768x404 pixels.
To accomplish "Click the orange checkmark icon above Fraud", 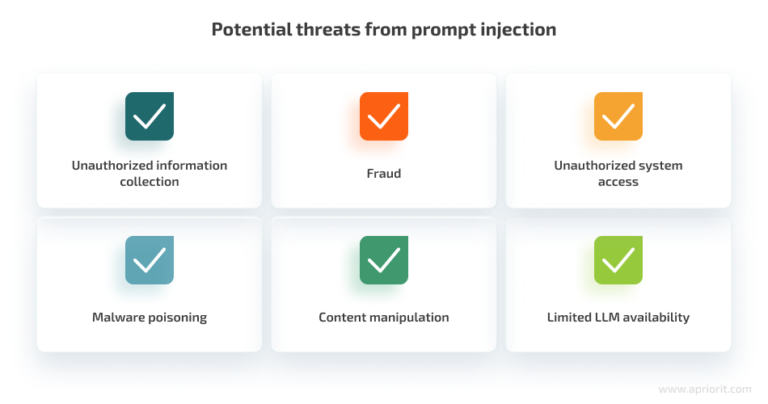I will pyautogui.click(x=383, y=116).
